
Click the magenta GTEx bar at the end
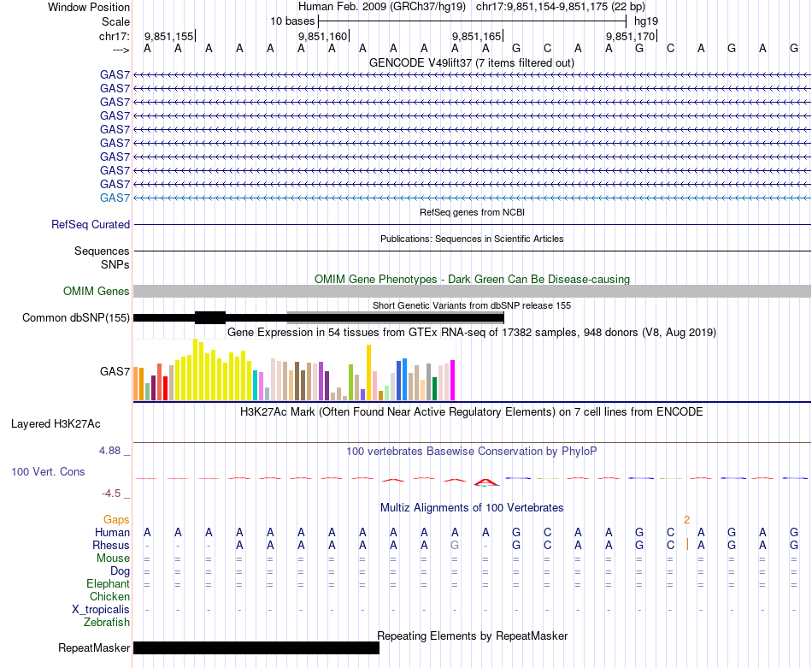pyautogui.click(x=453, y=381)
